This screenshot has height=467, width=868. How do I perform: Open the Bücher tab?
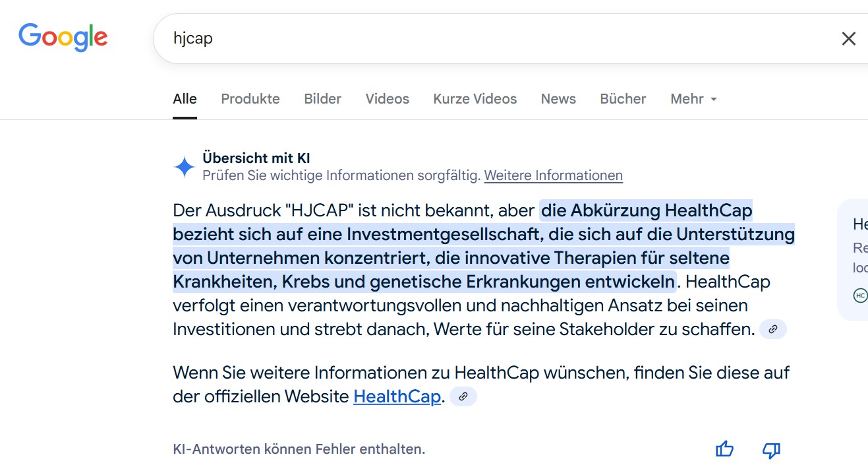[623, 99]
